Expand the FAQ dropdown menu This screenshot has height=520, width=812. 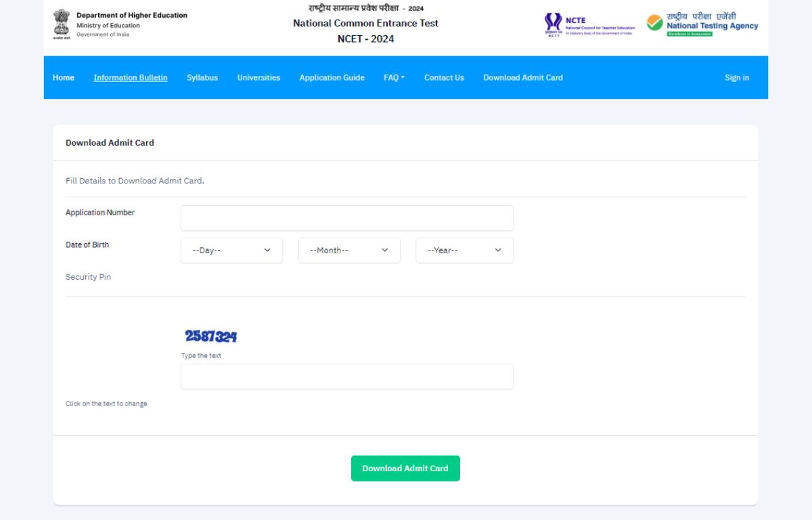coord(394,78)
